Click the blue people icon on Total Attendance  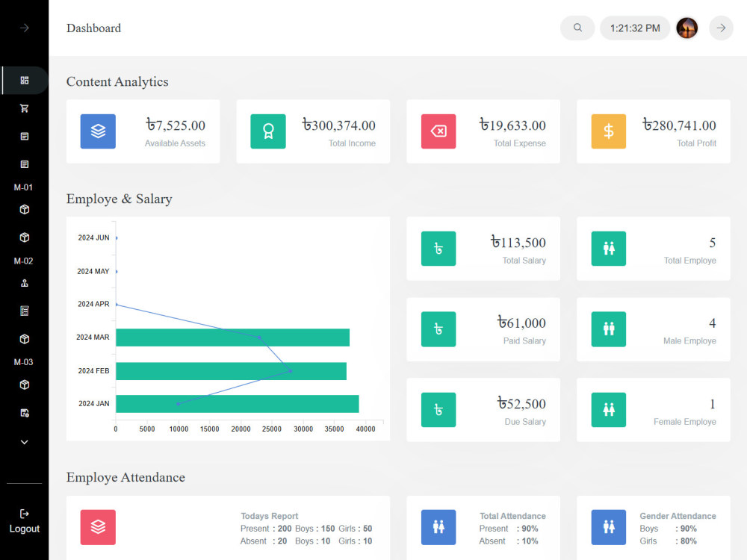[x=438, y=527]
